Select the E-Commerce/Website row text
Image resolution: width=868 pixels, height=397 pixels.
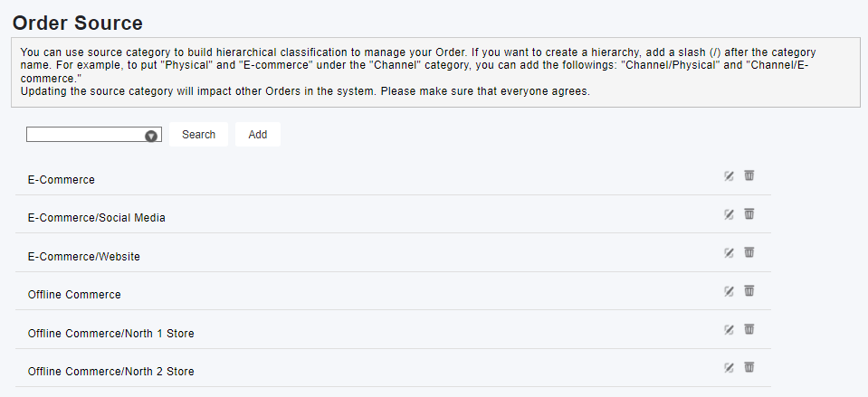coord(83,257)
